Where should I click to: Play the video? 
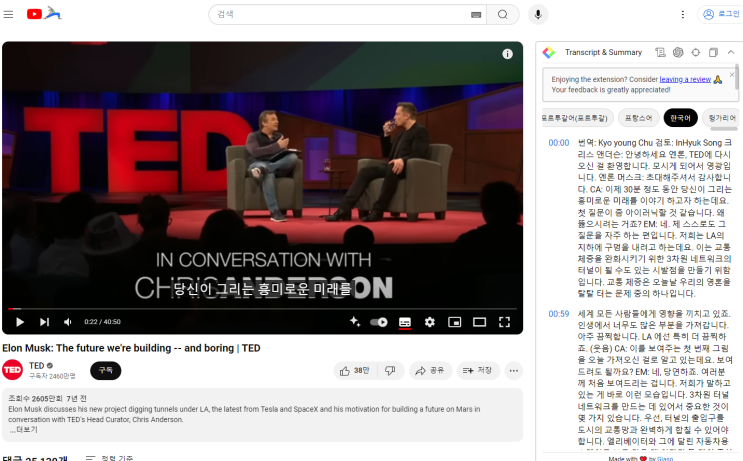(19, 322)
